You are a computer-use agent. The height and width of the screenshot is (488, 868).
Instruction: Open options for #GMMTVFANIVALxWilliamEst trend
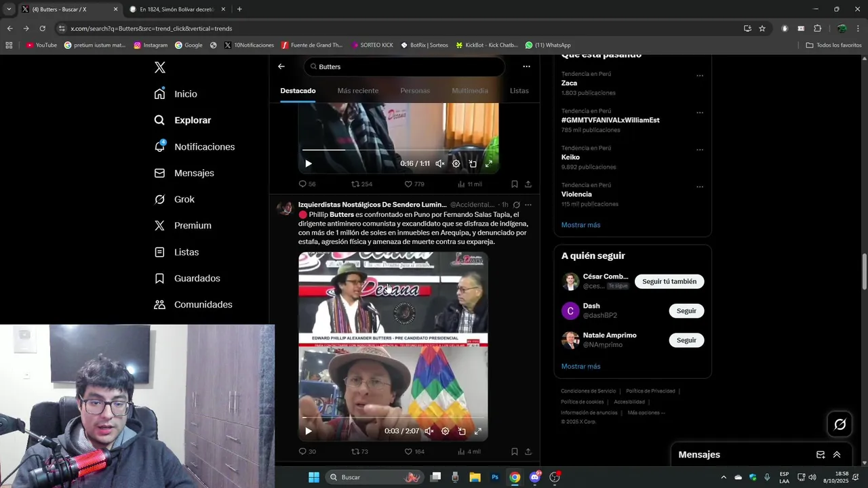click(700, 113)
